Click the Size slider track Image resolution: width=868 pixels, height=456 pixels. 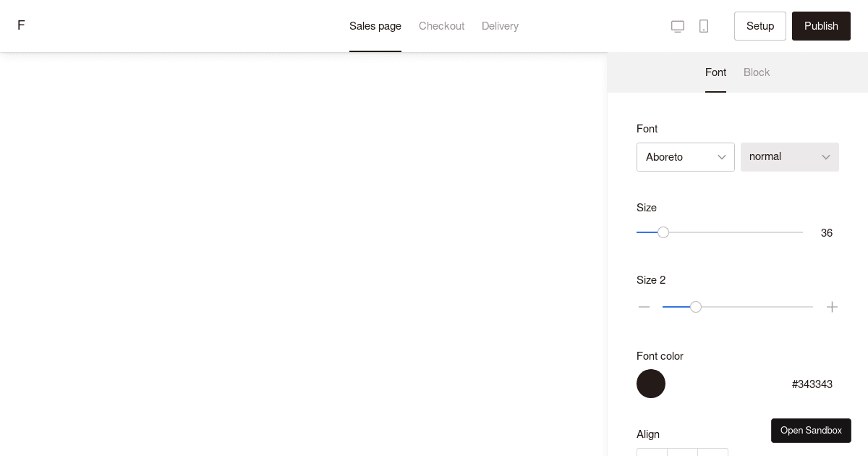coord(720,232)
